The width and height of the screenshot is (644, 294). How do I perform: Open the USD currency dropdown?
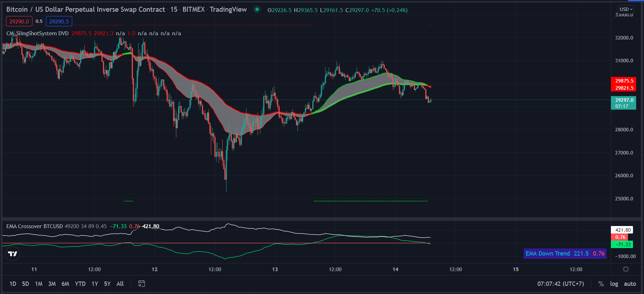pyautogui.click(x=626, y=9)
